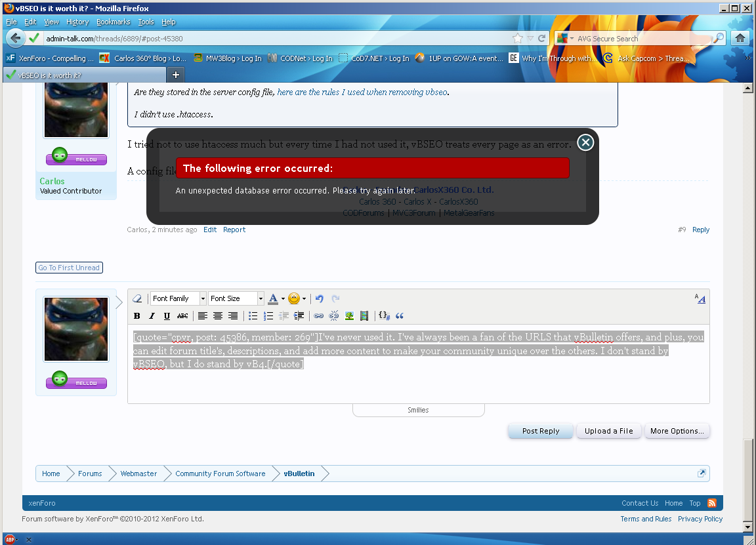Align text right in the editor
The image size is (756, 545).
tap(233, 316)
